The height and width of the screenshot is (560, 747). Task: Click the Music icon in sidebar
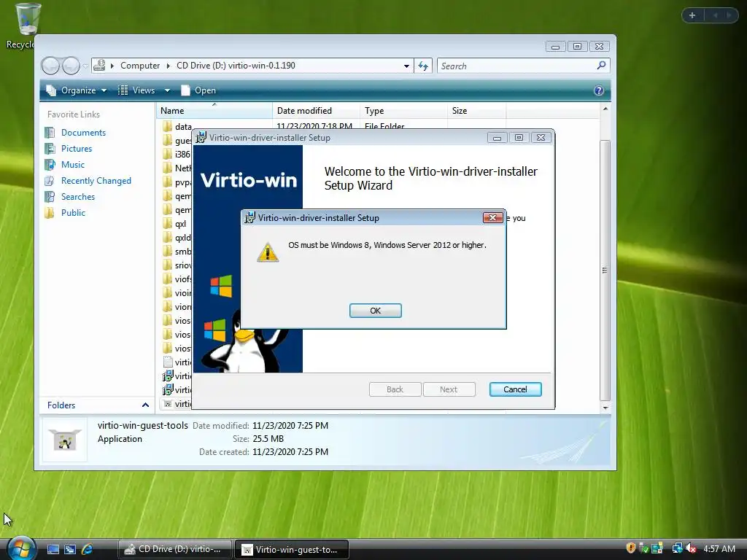[50, 165]
